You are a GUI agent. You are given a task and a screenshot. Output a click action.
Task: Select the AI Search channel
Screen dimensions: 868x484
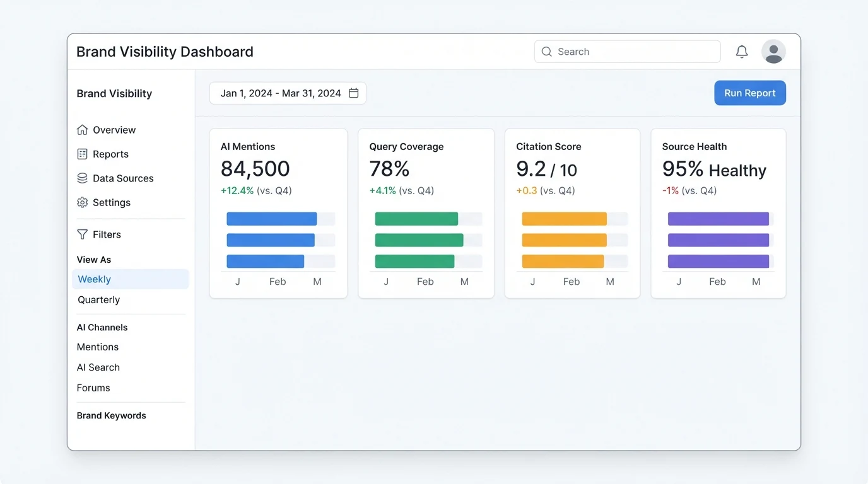(98, 367)
